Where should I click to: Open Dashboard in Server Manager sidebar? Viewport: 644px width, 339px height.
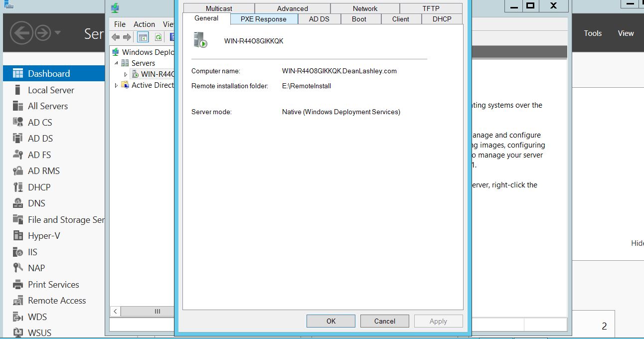coord(54,73)
